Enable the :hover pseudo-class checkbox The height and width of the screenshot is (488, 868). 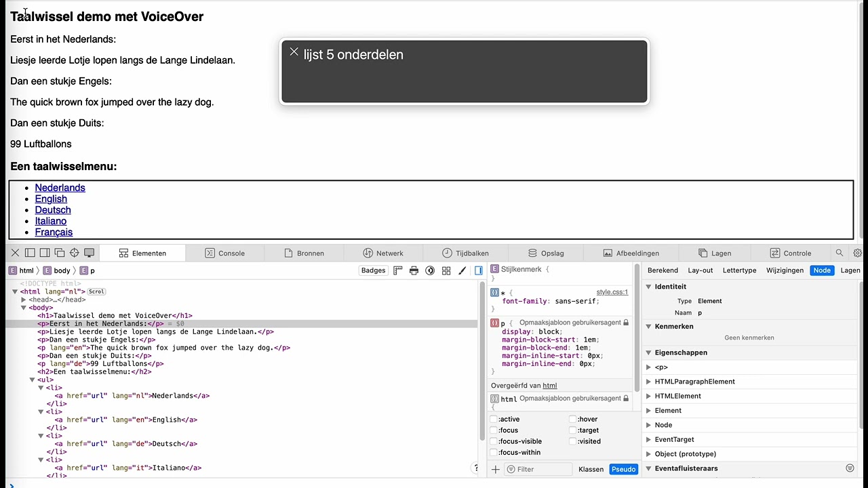pyautogui.click(x=573, y=420)
